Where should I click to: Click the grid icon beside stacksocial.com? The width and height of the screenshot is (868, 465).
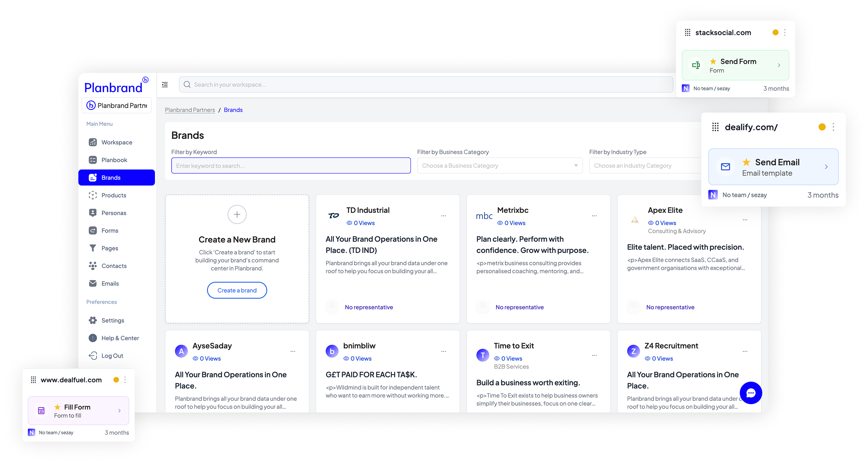[687, 32]
